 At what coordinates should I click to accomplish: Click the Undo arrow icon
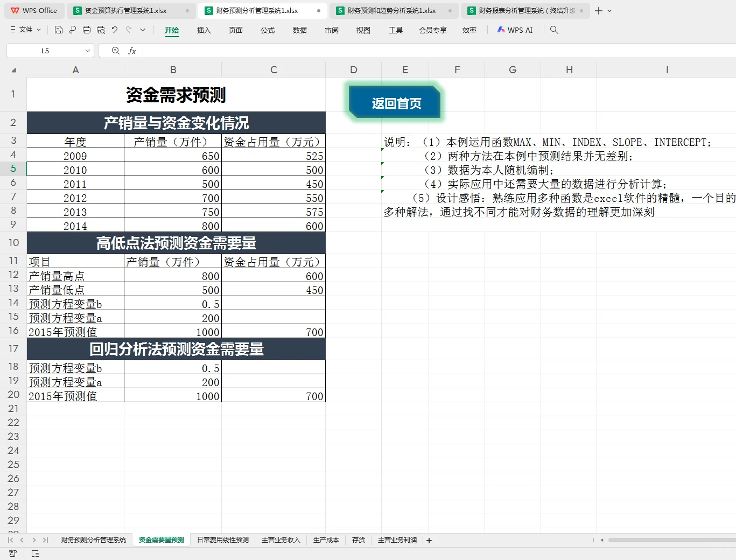coord(115,30)
